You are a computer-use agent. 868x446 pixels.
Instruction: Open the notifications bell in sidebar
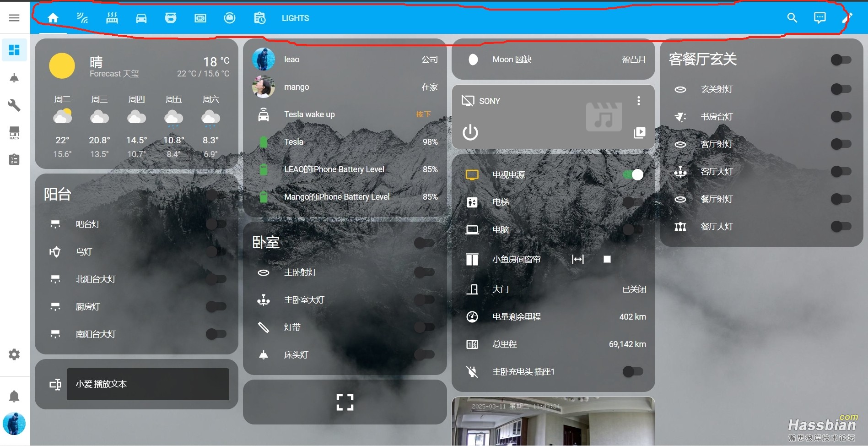(x=14, y=396)
